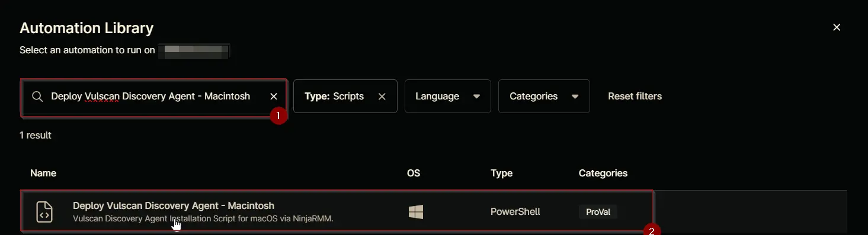Sort by the Categories column header
Screen dimensions: 868x235
[x=603, y=173]
